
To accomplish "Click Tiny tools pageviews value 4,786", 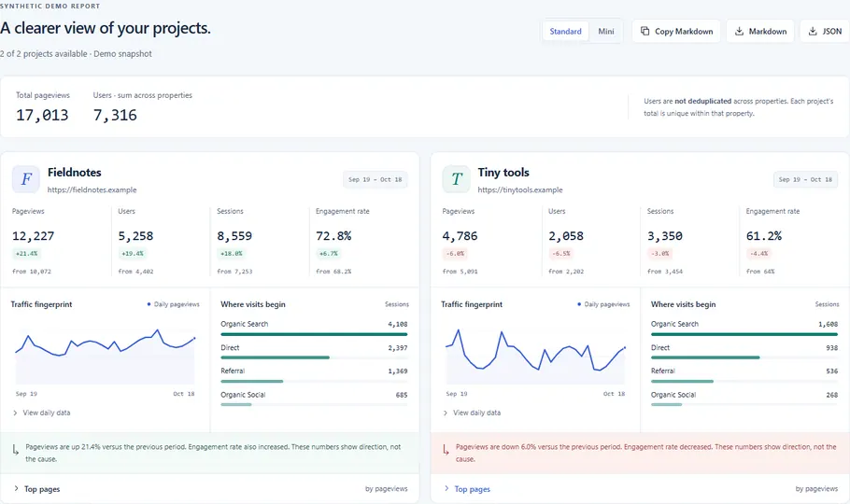I will [x=460, y=236].
